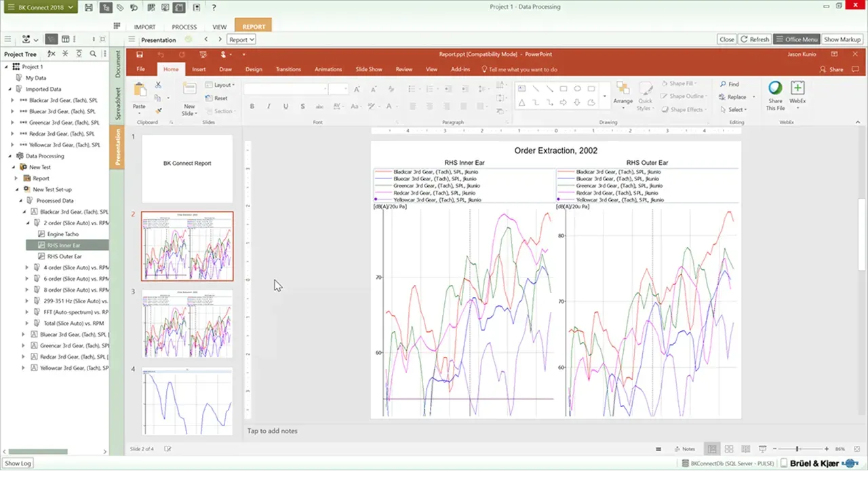The height and width of the screenshot is (496, 868).
Task: Select slide 3 thumbnail in the slide panel
Action: pyautogui.click(x=187, y=324)
